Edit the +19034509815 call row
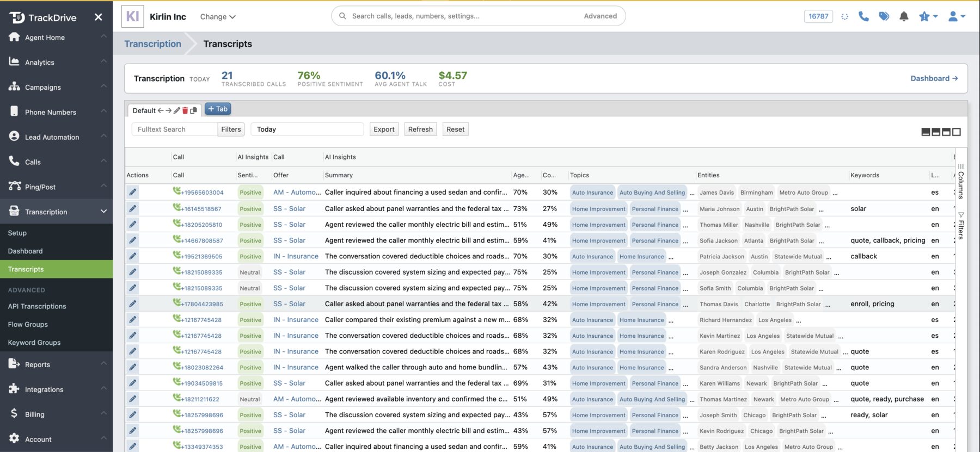This screenshot has height=452, width=980. [x=133, y=383]
